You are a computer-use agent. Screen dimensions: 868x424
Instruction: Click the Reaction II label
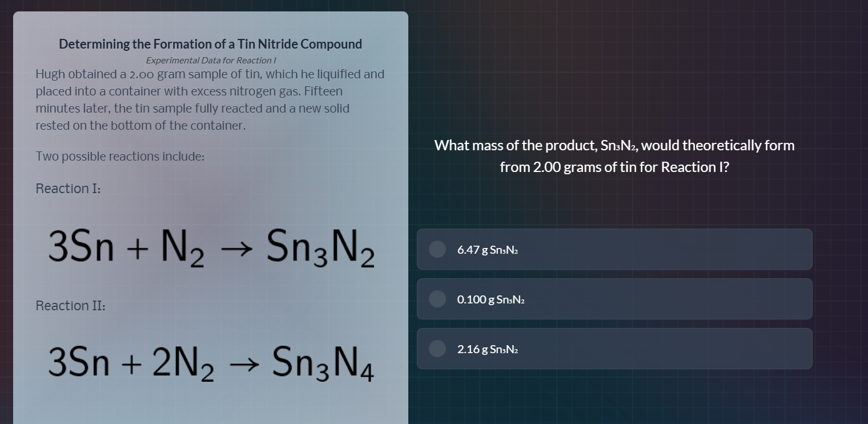[71, 306]
